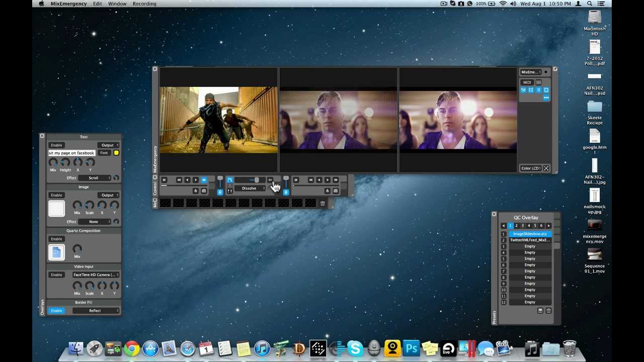Viewport: 644px width, 362px height.
Task: Enable the Image overlay
Action: coord(56,195)
